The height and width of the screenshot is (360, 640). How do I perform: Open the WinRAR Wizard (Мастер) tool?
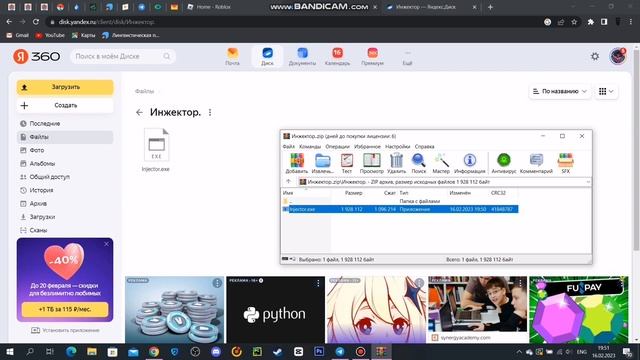pyautogui.click(x=441, y=163)
